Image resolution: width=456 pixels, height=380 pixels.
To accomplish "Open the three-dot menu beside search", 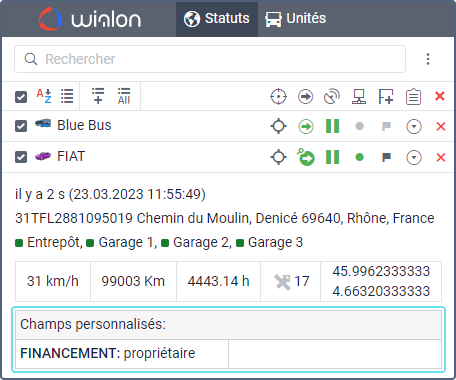I will click(x=428, y=59).
